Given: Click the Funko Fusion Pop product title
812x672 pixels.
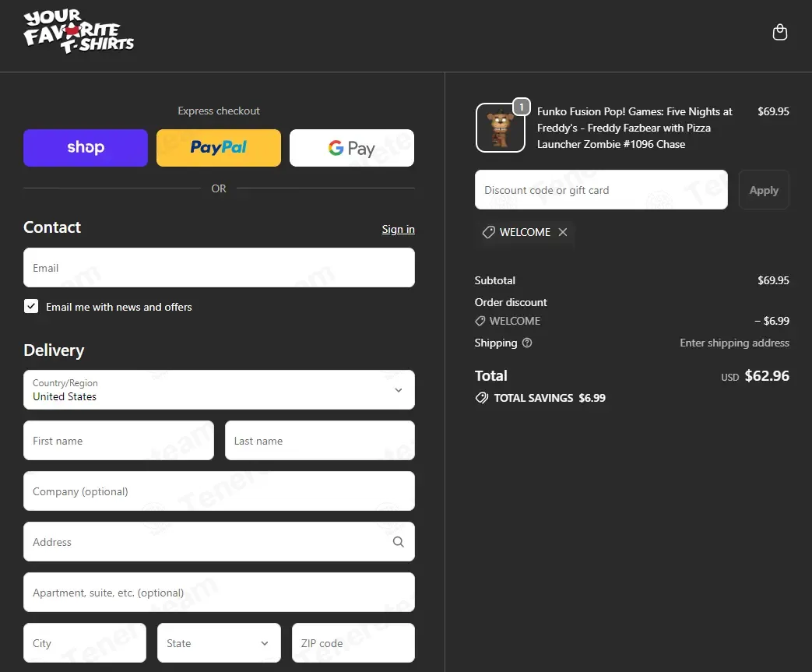Looking at the screenshot, I should [635, 128].
